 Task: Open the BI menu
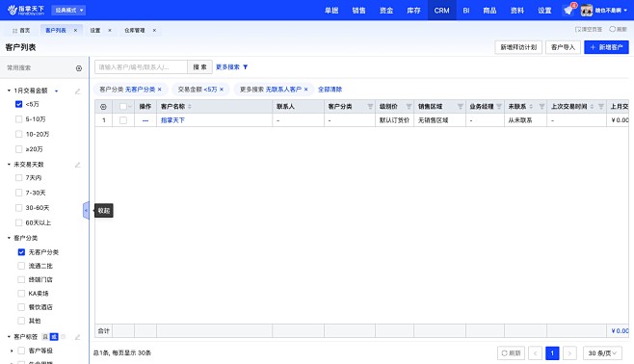pos(466,10)
